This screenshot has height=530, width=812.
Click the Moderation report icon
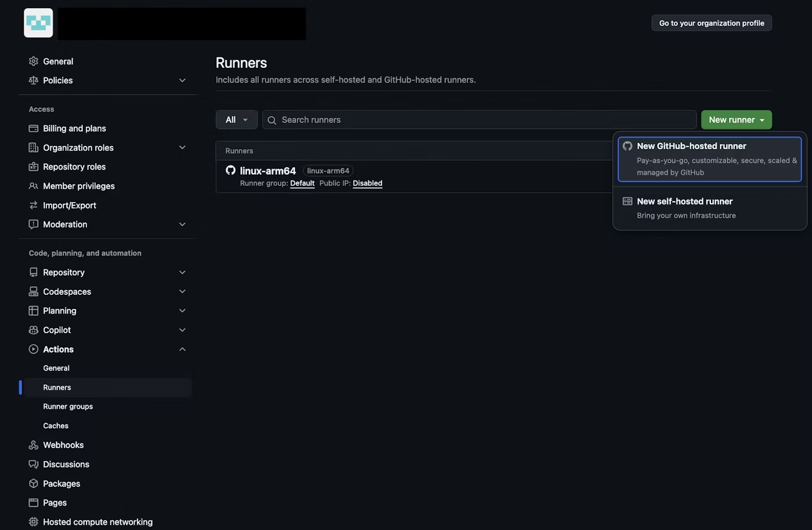(34, 224)
